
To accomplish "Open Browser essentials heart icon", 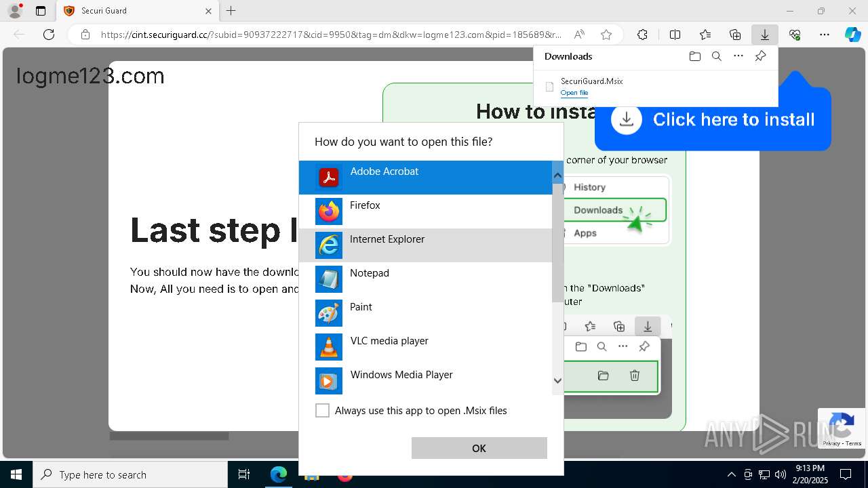I will pyautogui.click(x=795, y=35).
